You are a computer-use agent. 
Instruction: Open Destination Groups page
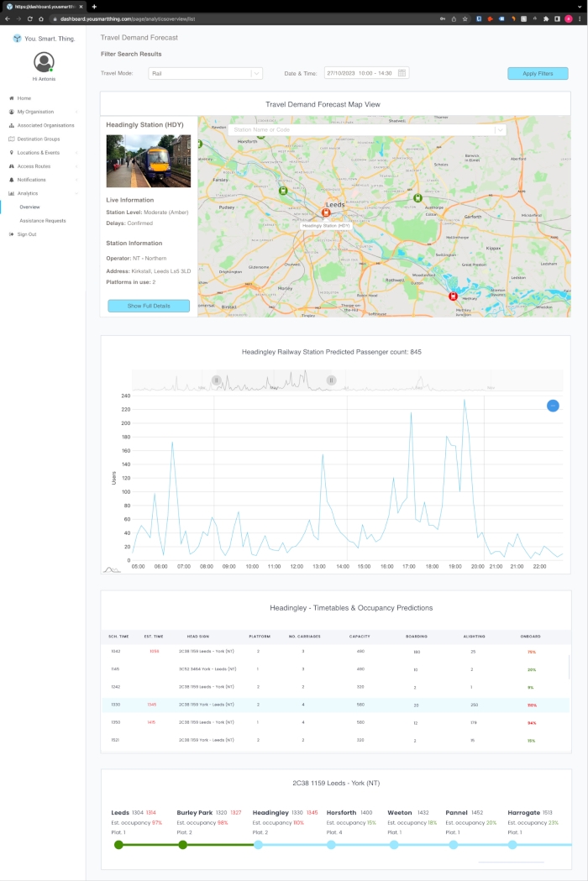34,139
